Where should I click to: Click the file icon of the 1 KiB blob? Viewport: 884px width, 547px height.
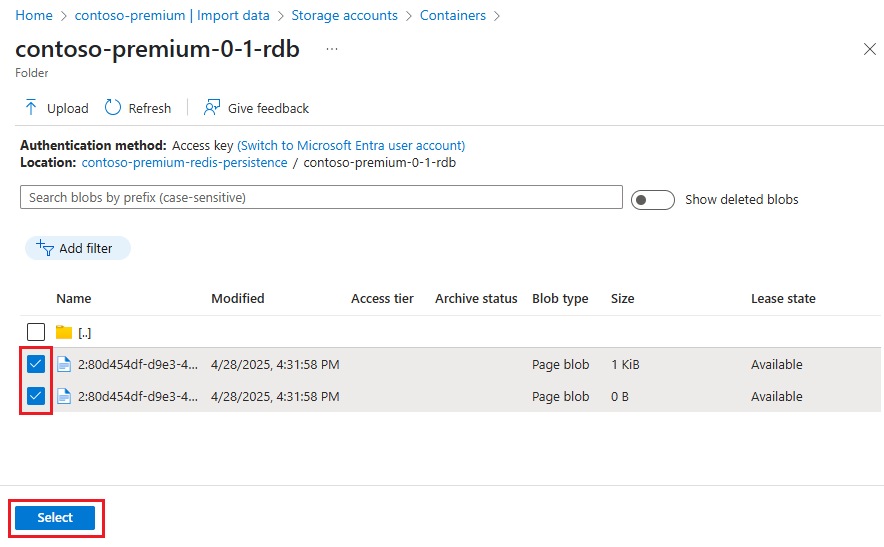pyautogui.click(x=64, y=364)
